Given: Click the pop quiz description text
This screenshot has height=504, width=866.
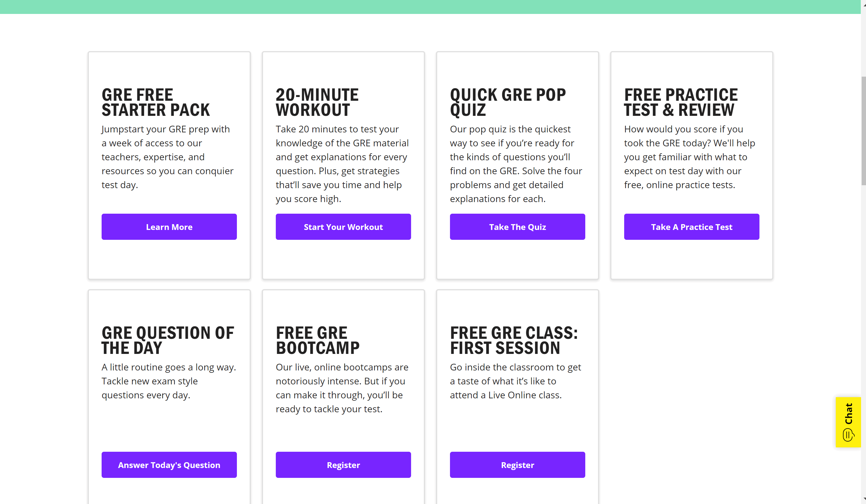Looking at the screenshot, I should (516, 164).
